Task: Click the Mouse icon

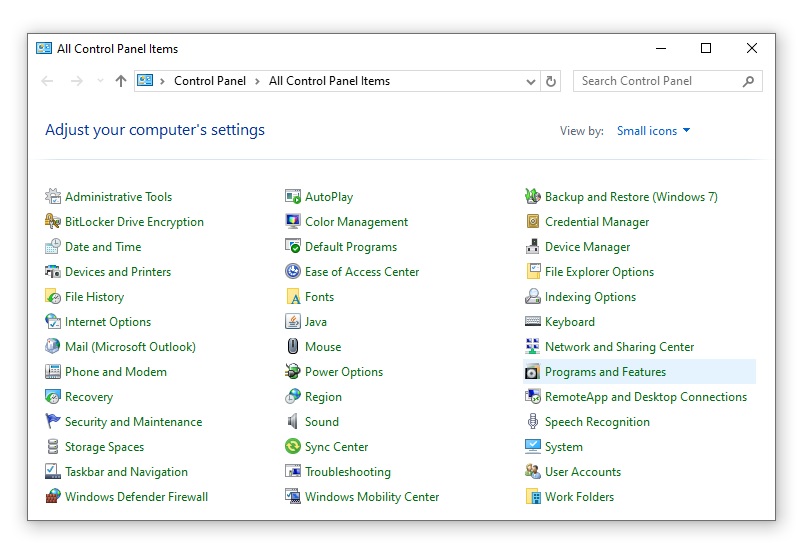Action: [293, 346]
